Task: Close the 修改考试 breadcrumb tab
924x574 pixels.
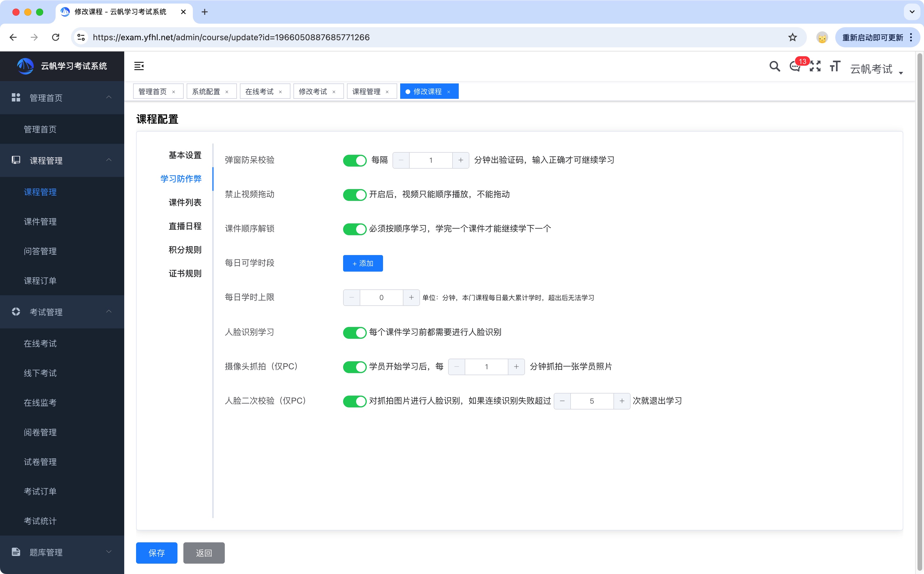Action: point(334,91)
